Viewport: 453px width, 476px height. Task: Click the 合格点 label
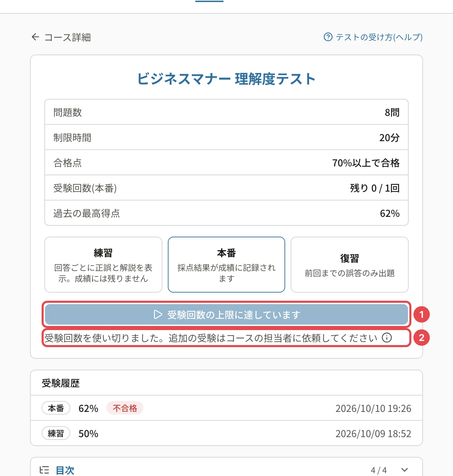coord(68,163)
